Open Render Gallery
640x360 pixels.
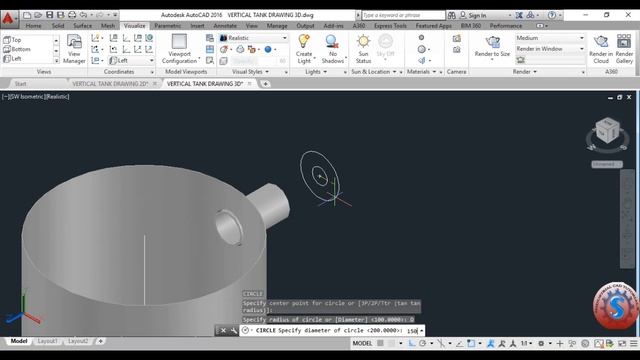coord(624,49)
